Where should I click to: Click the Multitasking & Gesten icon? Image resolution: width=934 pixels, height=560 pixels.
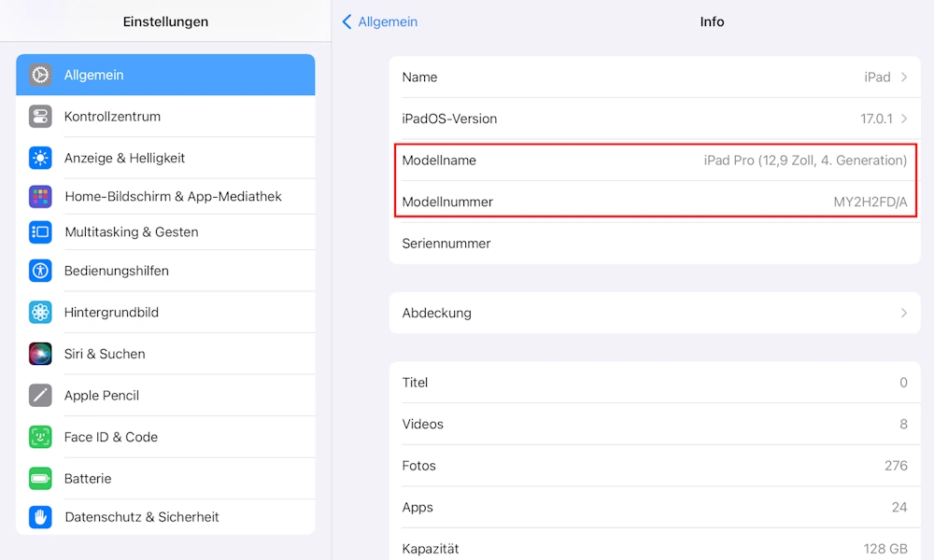[x=40, y=232]
